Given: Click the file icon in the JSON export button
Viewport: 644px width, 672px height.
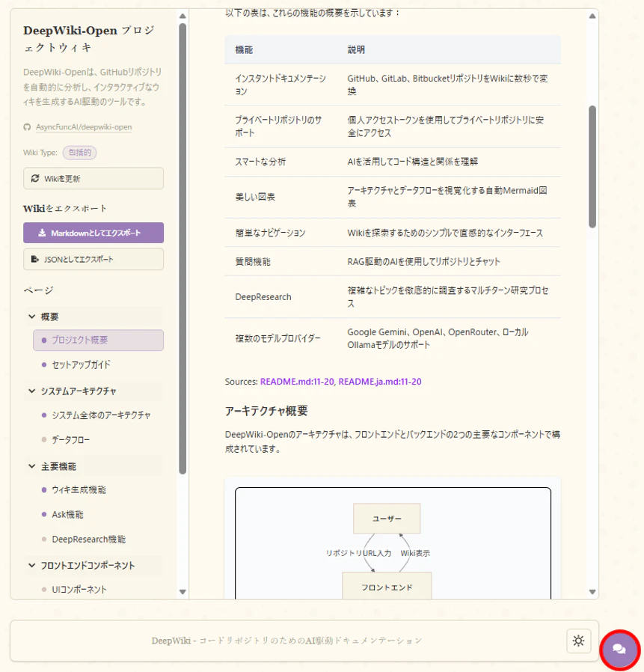Looking at the screenshot, I should tap(35, 259).
